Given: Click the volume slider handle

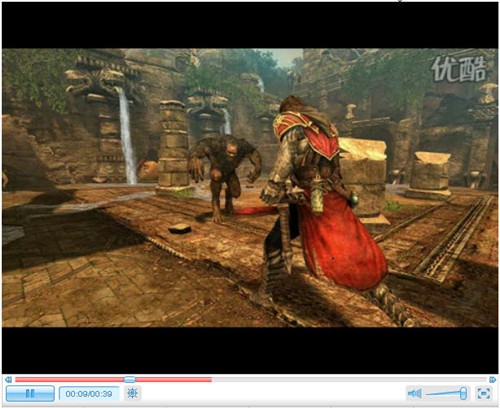Looking at the screenshot, I should (x=463, y=393).
